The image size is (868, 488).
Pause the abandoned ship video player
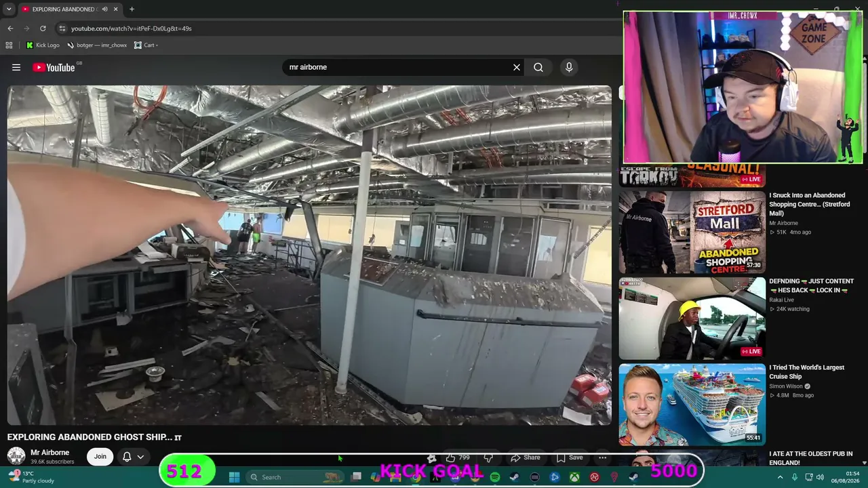pos(309,255)
